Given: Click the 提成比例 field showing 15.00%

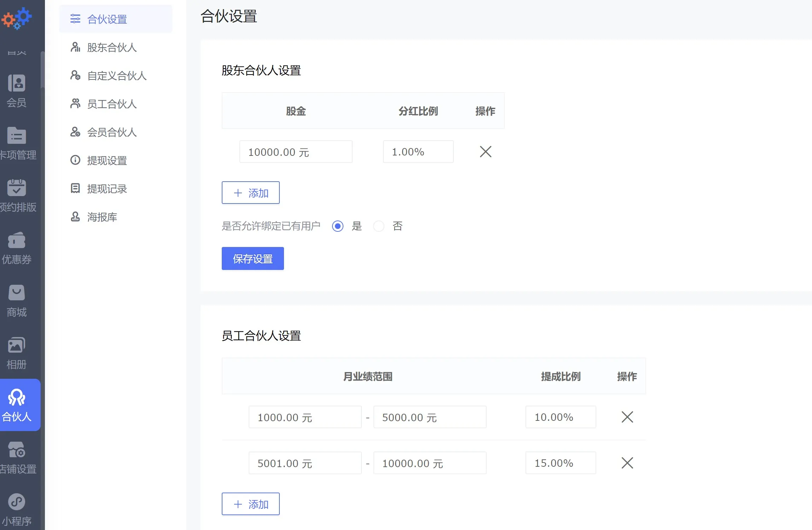Looking at the screenshot, I should 561,463.
